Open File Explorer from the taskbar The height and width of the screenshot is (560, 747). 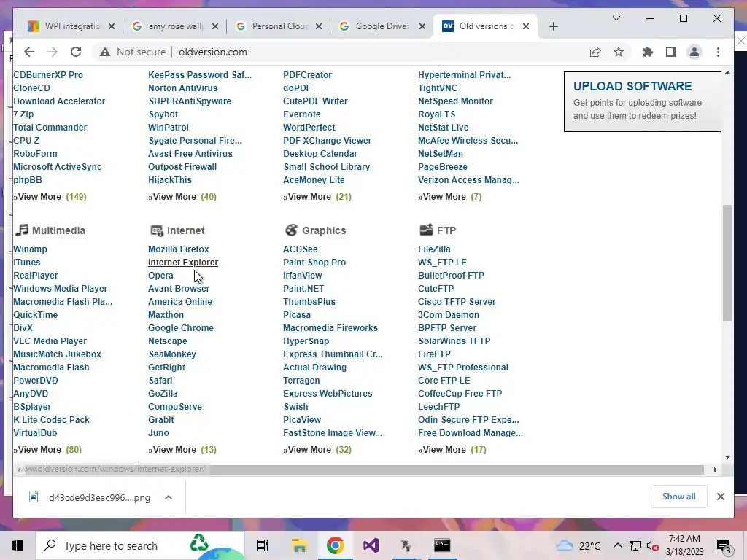(x=299, y=545)
